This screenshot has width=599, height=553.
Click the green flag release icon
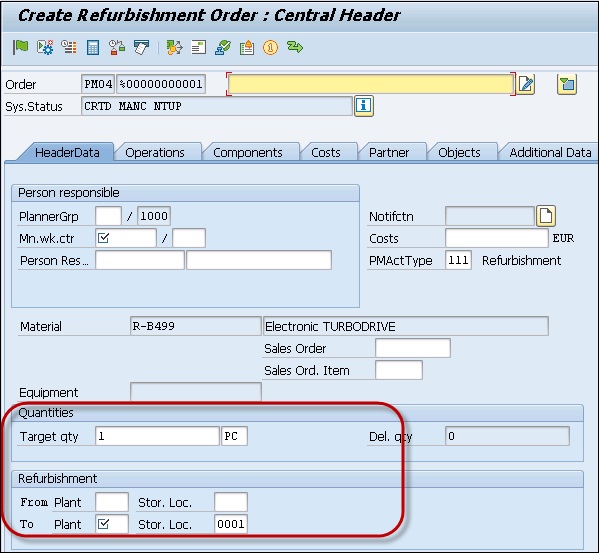tap(20, 47)
